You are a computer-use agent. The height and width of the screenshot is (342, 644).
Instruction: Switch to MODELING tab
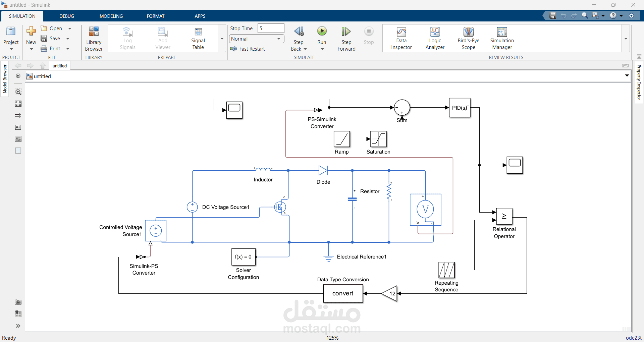tap(111, 16)
